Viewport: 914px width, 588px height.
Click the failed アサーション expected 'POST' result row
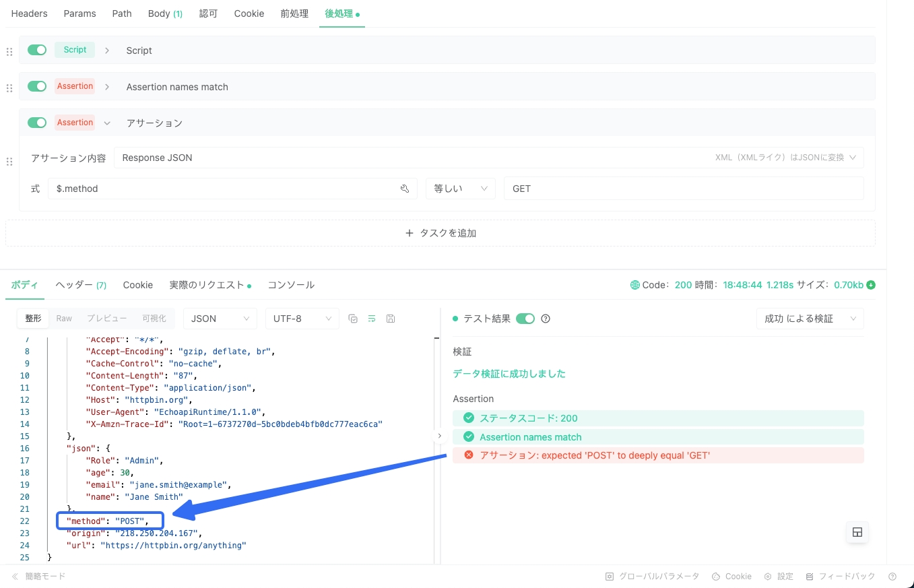[658, 455]
